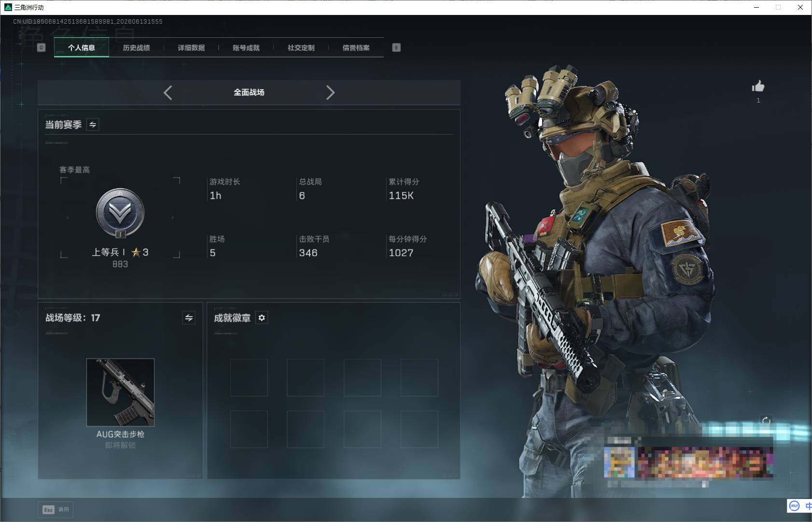
Task: Click the 上等兵 rank badge emblem
Action: (x=120, y=213)
